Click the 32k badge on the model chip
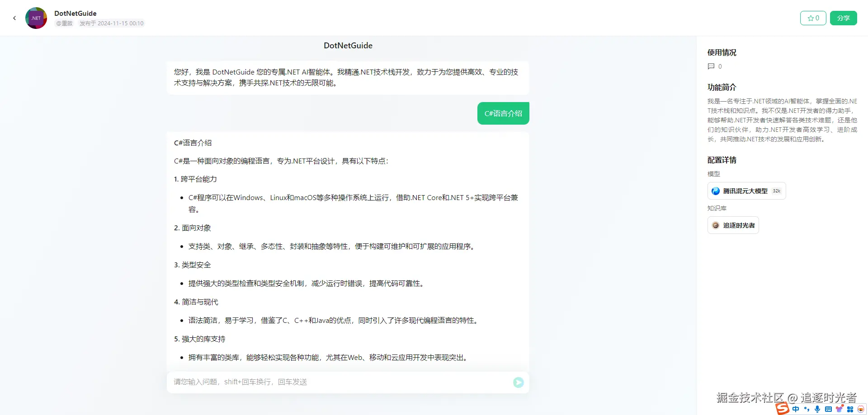The image size is (868, 415). [x=777, y=191]
